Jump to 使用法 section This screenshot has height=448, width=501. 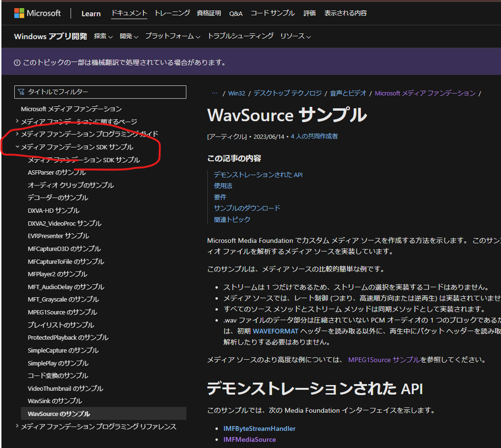223,186
